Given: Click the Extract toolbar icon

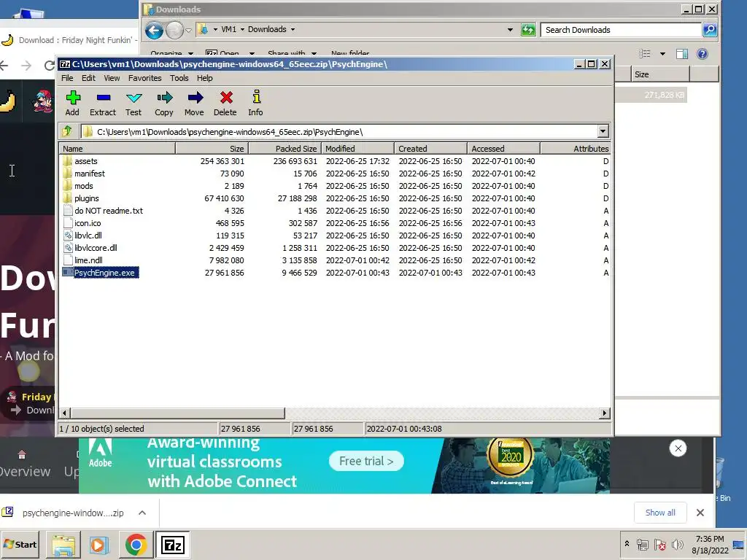Looking at the screenshot, I should click(x=103, y=104).
